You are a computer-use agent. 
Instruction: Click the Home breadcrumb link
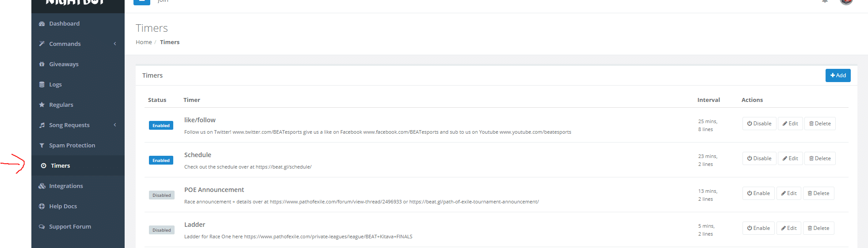click(x=144, y=42)
